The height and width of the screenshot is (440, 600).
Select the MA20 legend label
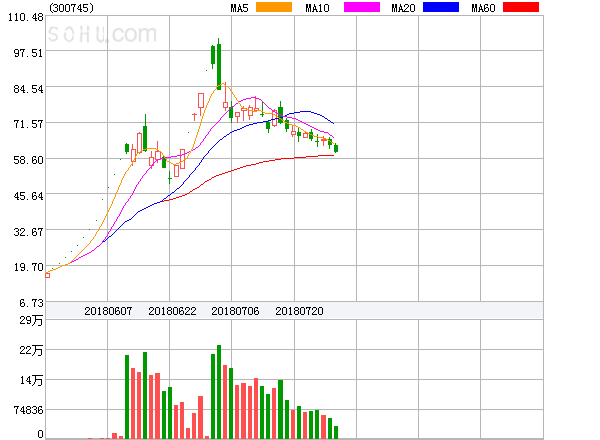tap(403, 8)
